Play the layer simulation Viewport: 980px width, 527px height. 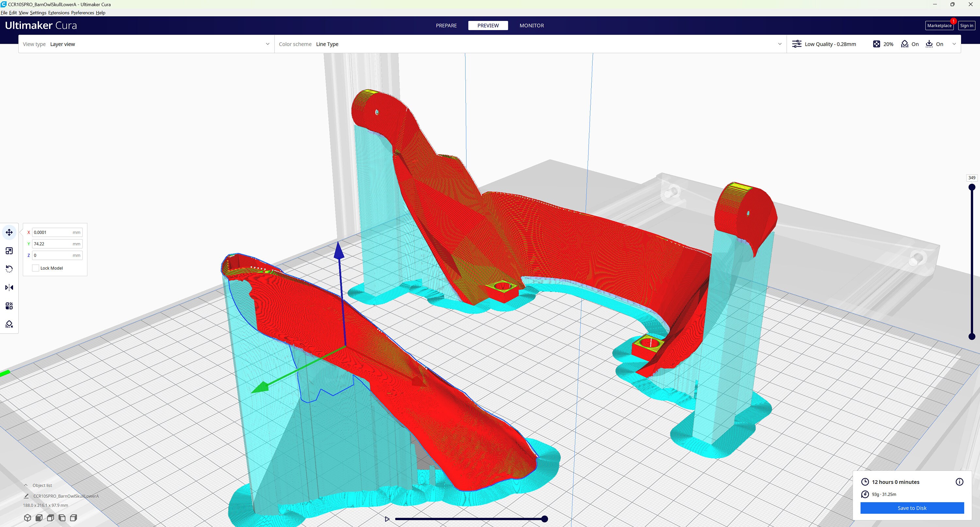click(387, 519)
